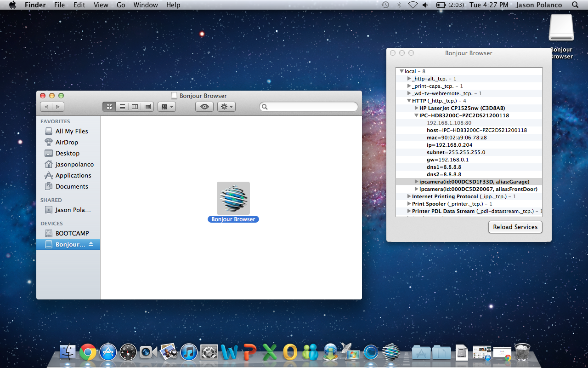
Task: Expand ipcamera alias:FrontDoor entry
Action: 416,189
